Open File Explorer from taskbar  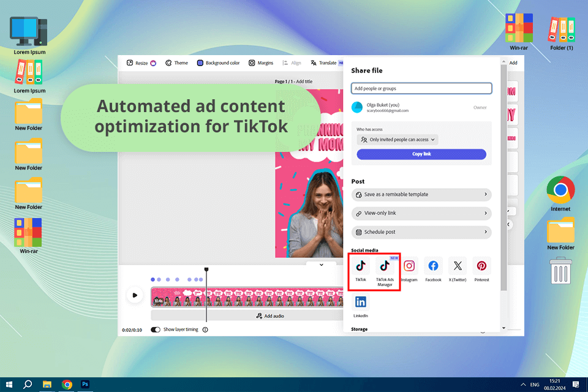coord(47,385)
